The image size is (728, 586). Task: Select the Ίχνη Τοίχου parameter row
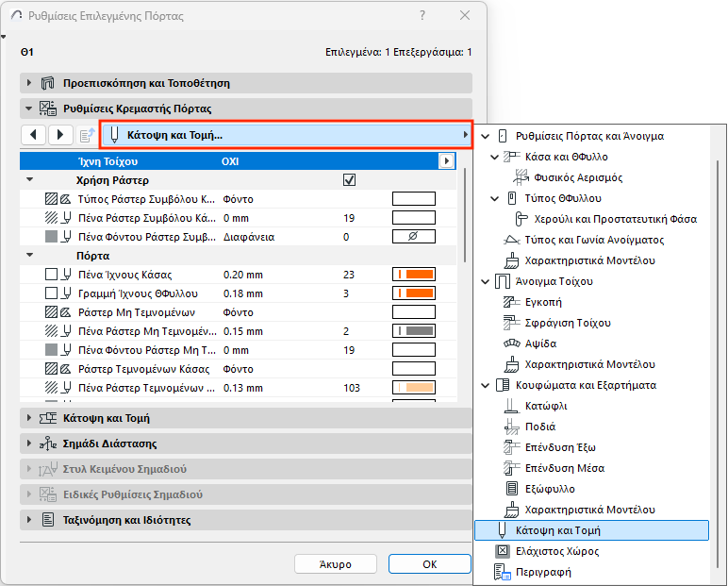[238, 161]
